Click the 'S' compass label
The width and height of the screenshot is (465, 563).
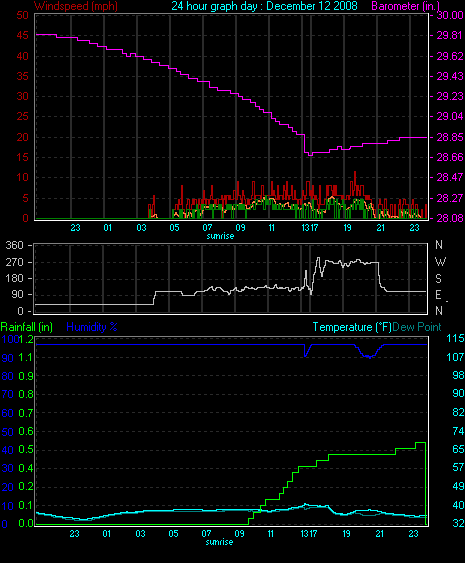click(x=438, y=279)
